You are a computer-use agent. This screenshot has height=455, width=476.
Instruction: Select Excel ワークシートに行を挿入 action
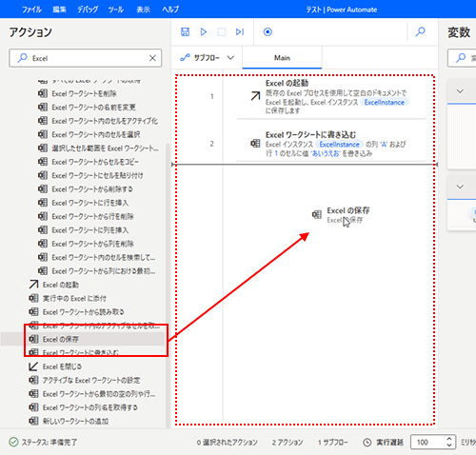tap(90, 203)
